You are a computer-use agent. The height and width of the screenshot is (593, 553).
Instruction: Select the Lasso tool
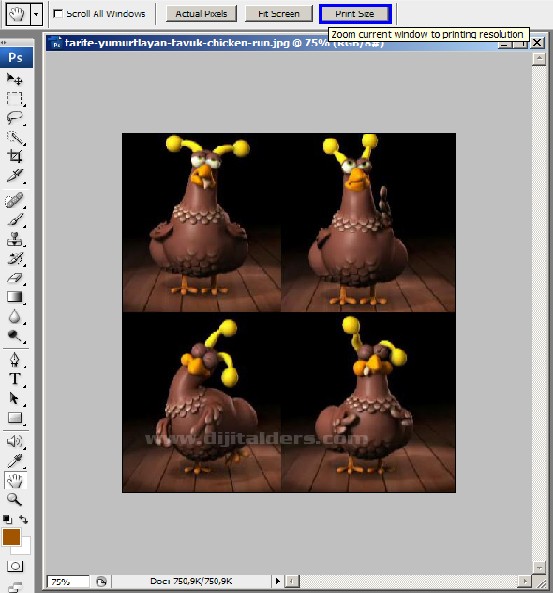(x=15, y=118)
